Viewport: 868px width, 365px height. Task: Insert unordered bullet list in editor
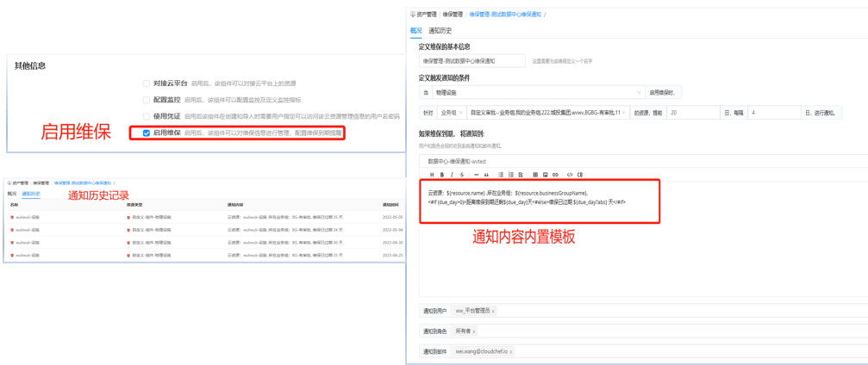pyautogui.click(x=501, y=174)
